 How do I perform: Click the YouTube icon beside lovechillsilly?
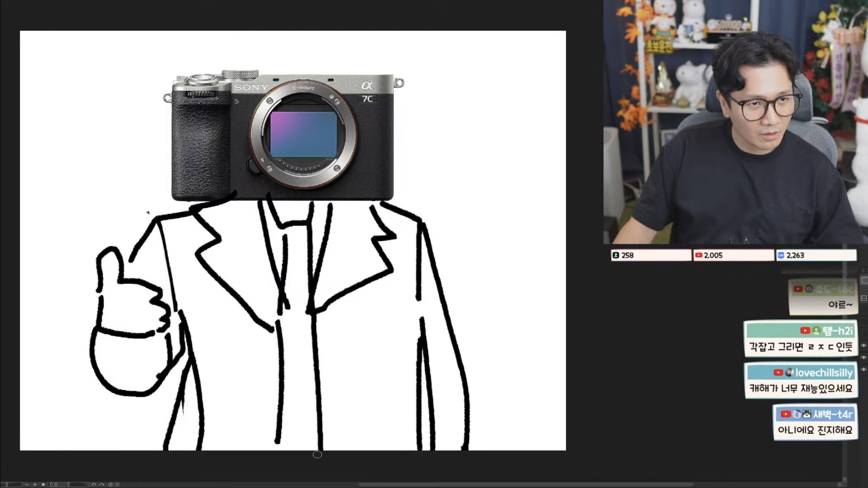pyautogui.click(x=779, y=373)
